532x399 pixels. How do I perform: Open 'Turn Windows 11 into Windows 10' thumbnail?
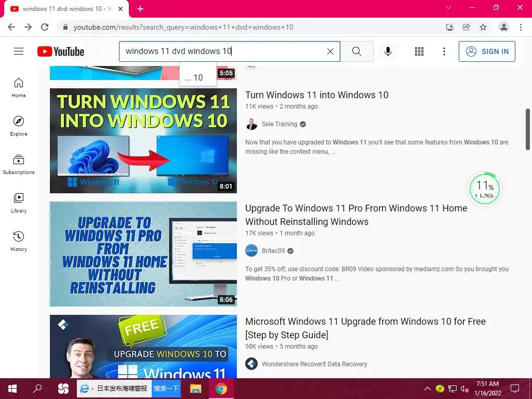click(143, 141)
